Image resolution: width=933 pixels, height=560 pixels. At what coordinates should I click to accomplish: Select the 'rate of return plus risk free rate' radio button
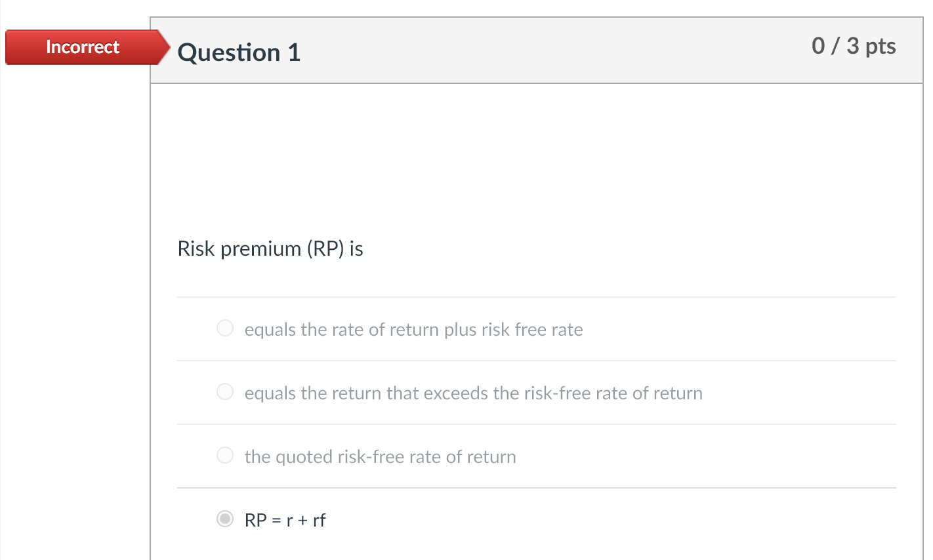(225, 328)
